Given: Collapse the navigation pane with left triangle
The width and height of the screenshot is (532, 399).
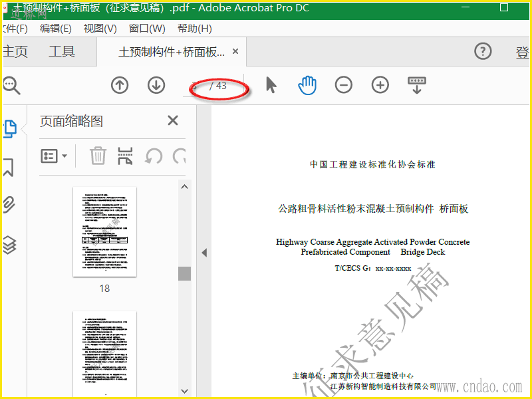Looking at the screenshot, I should [204, 253].
